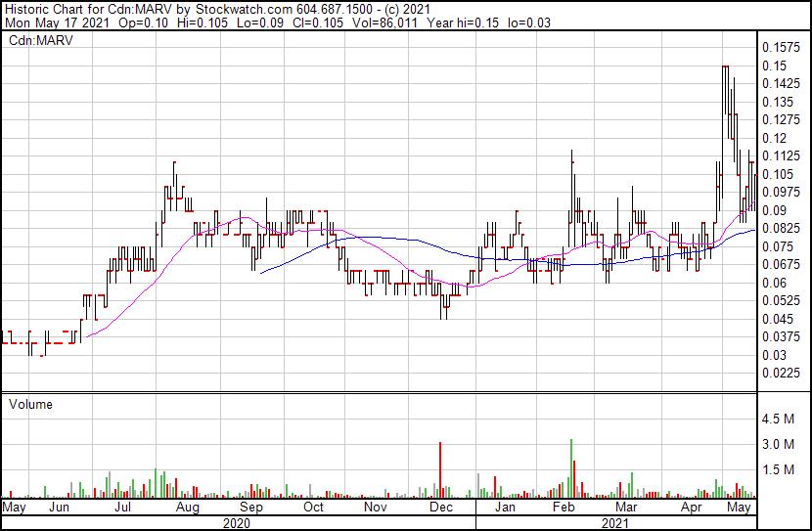Click the tallest green February volume bar
The image size is (812, 531).
point(570,467)
